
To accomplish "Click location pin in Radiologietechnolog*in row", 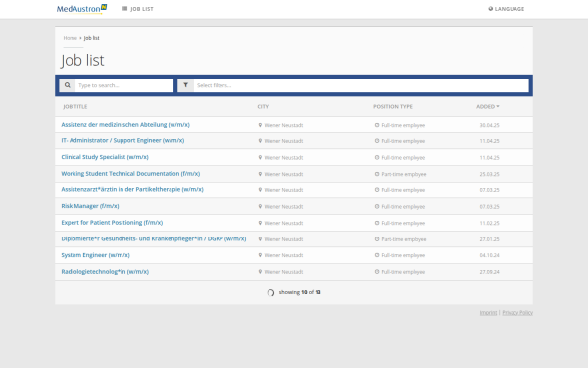I will click(260, 272).
